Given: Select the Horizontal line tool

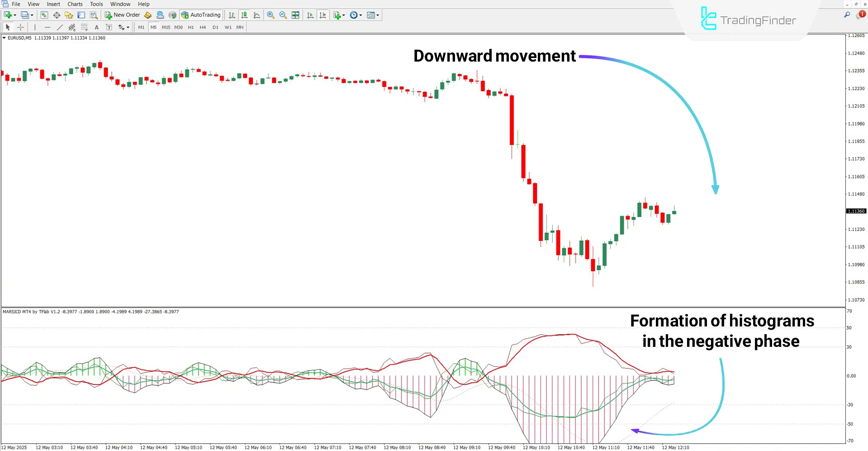Looking at the screenshot, I should tap(47, 27).
